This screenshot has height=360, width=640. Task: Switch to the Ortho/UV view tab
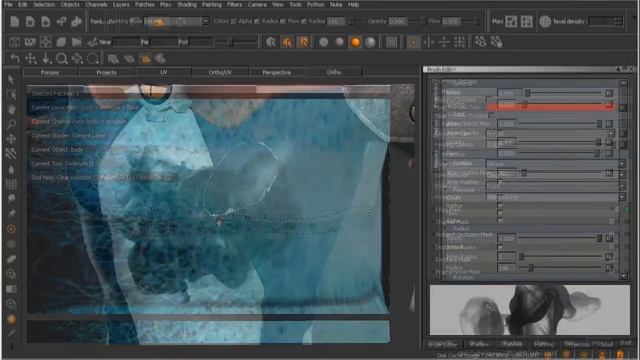220,72
